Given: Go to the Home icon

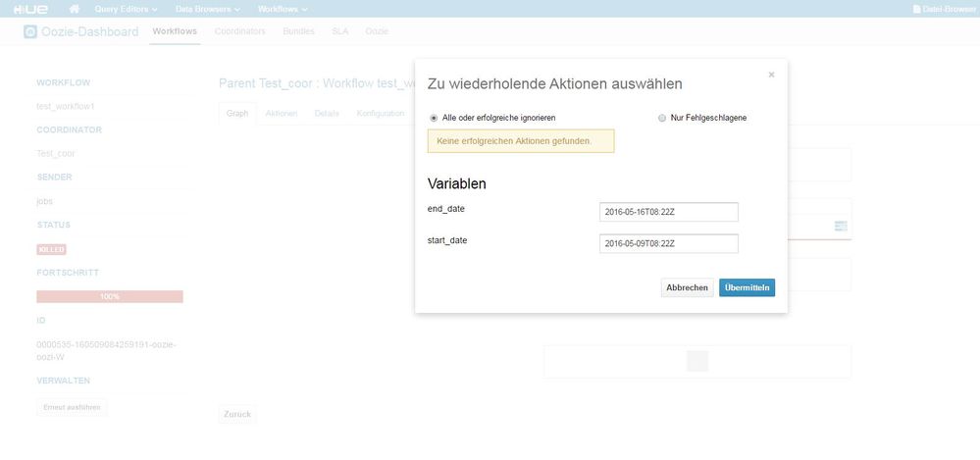Looking at the screenshot, I should (x=75, y=10).
